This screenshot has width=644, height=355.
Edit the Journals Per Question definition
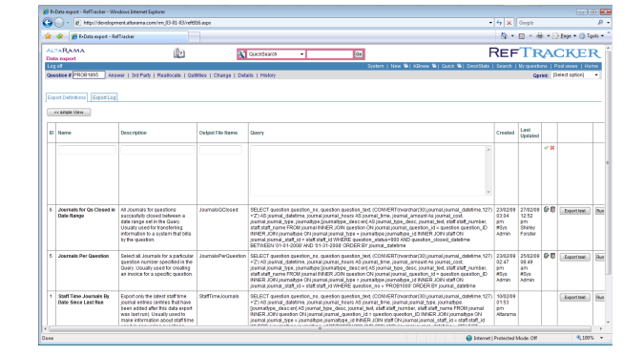(x=547, y=256)
